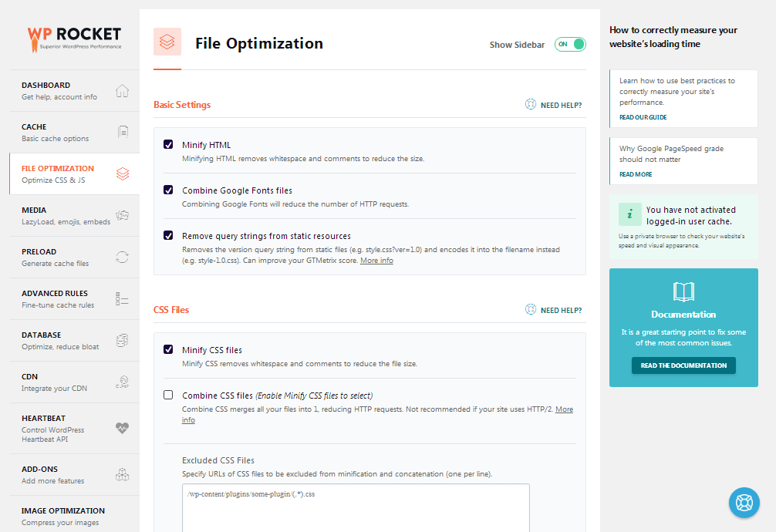
Task: Click the CDN globe icon in sidebar
Action: (x=122, y=382)
